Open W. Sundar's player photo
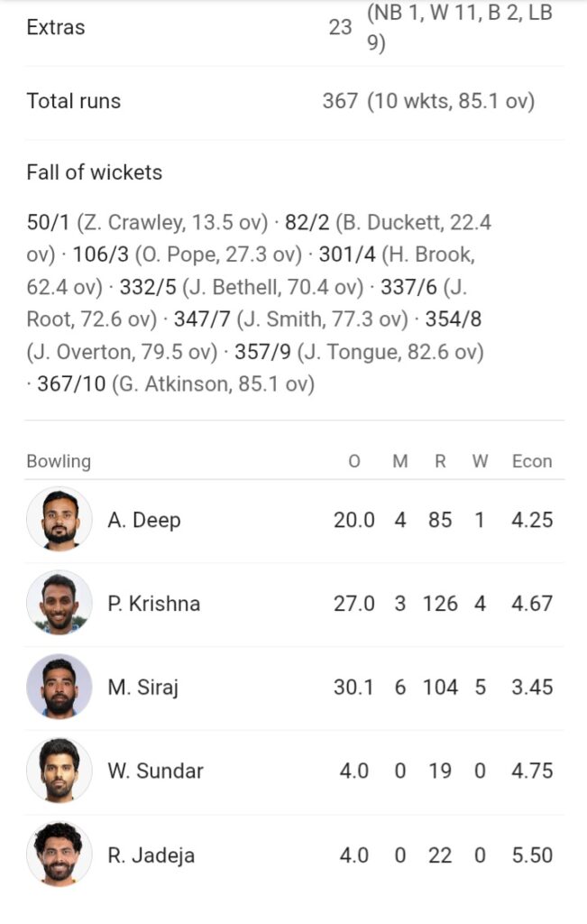 point(59,771)
